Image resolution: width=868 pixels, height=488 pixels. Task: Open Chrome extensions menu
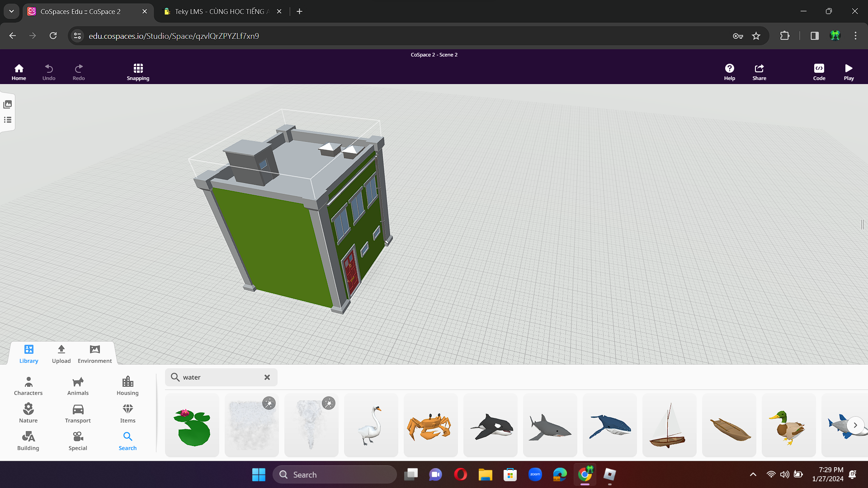coord(785,36)
